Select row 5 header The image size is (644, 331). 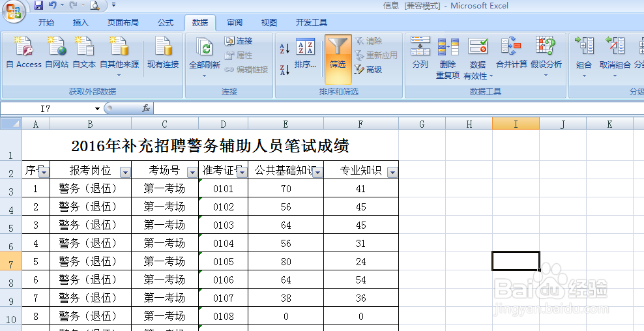pos(10,225)
